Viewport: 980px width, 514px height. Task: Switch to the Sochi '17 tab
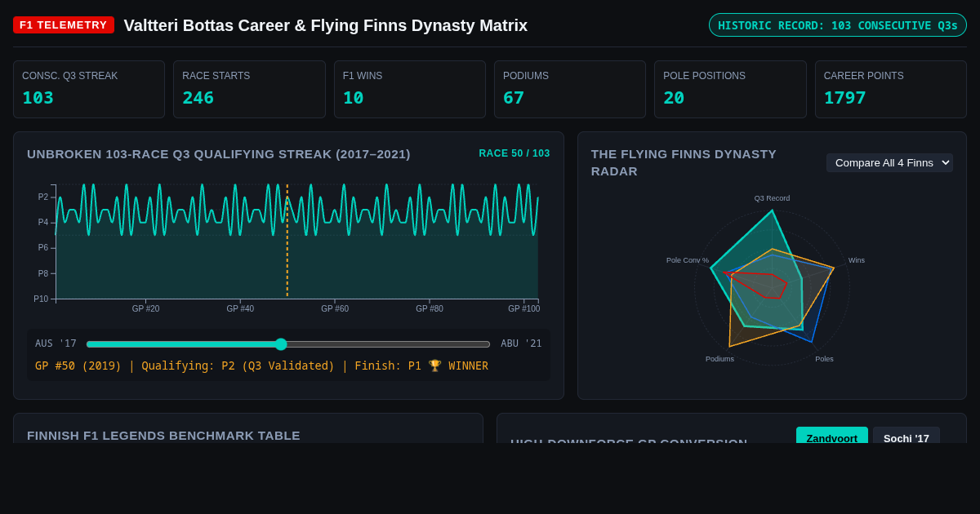906,437
